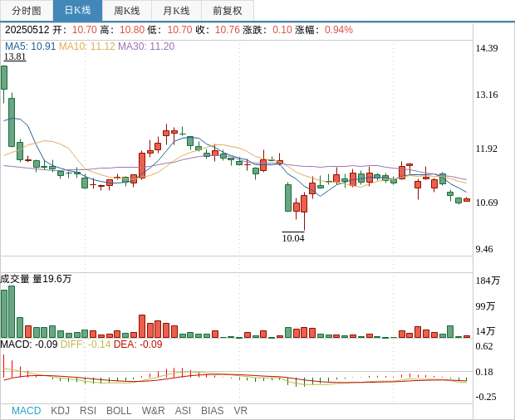Click the DEA: -0.09 readout
Image resolution: width=515 pixels, height=420 pixels.
point(138,344)
